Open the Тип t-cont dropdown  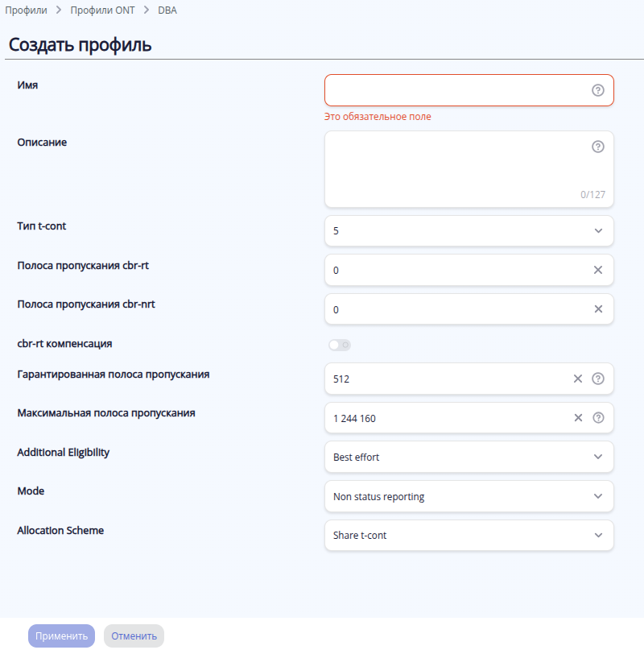(469, 231)
